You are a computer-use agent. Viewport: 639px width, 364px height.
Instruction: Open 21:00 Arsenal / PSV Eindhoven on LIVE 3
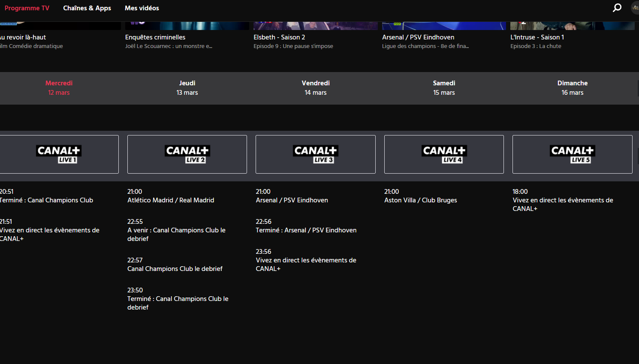click(292, 196)
